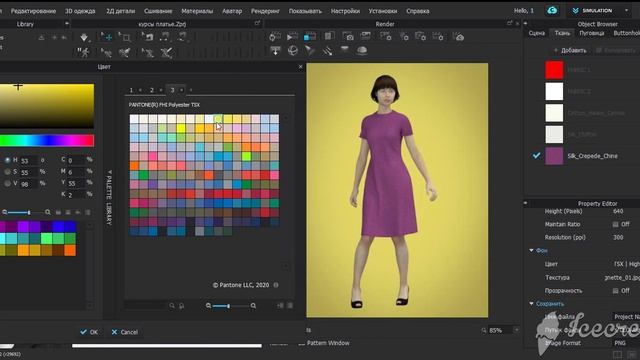The height and width of the screenshot is (360, 640).
Task: Close the Цвет color dialog
Action: tap(301, 67)
